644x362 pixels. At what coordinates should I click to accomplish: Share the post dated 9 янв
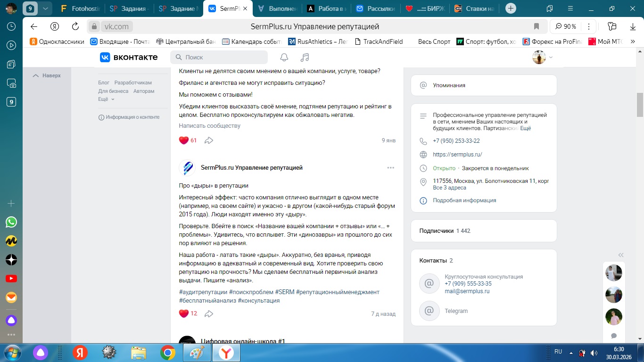point(209,140)
